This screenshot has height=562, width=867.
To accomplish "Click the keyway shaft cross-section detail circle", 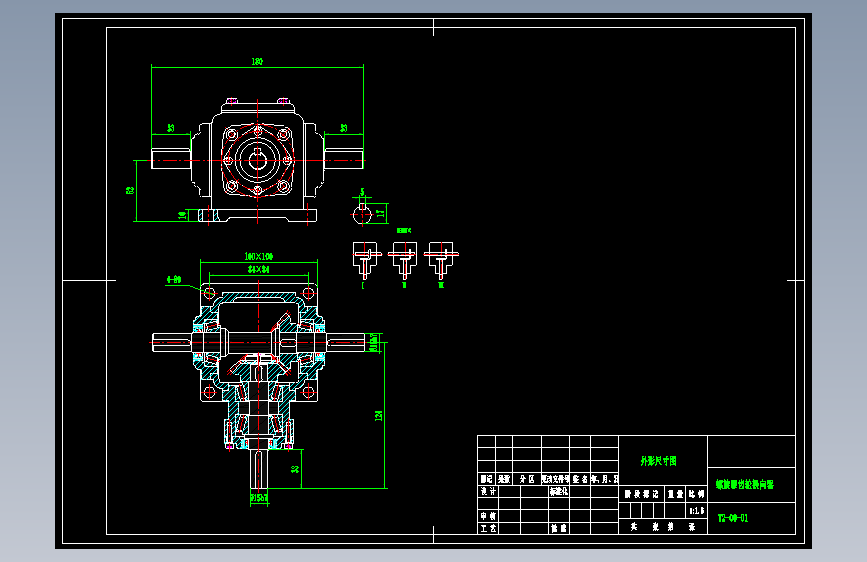I will tap(362, 214).
